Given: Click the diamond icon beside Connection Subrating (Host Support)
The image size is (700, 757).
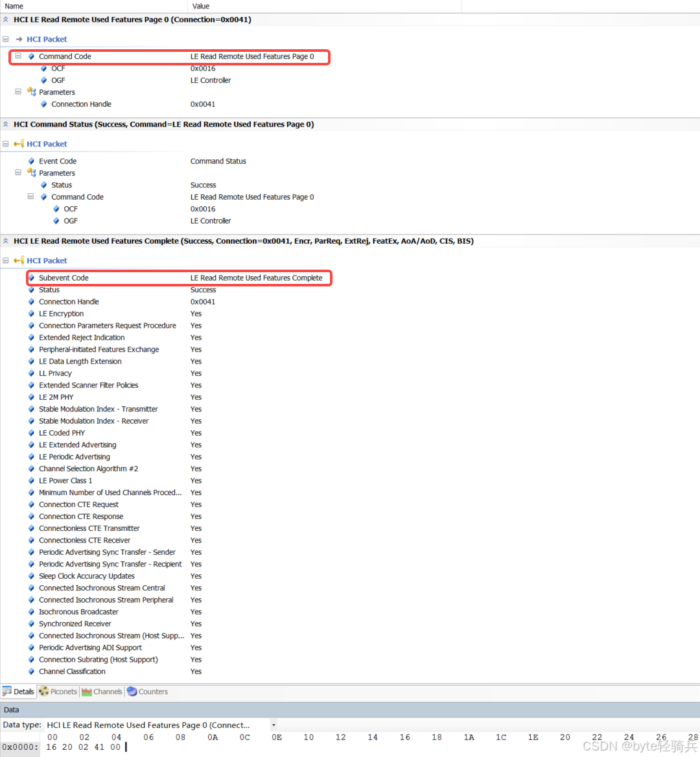Looking at the screenshot, I should [31, 660].
